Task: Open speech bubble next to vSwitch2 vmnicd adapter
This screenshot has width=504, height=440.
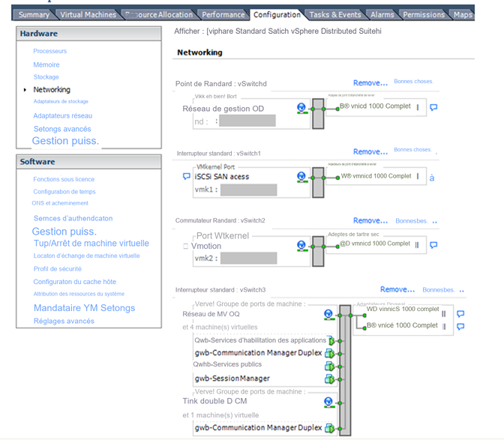Action: click(433, 245)
